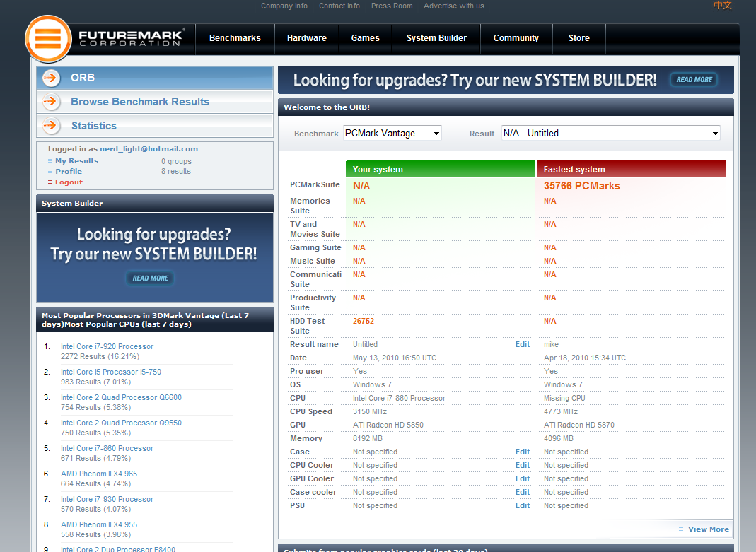Open Intel Core i5 Processor I5-750 link
756x552 pixels.
[x=111, y=372]
